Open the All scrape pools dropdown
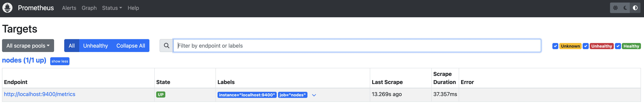 (28, 46)
